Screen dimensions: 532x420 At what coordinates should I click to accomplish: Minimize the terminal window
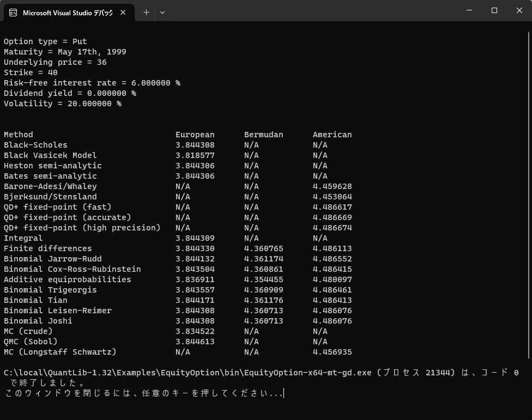coord(469,10)
